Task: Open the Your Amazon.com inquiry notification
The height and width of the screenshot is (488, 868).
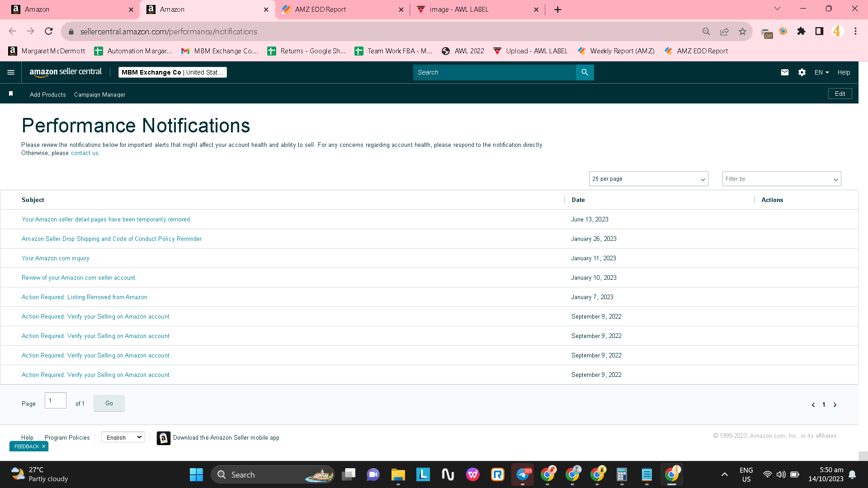Action: coord(56,258)
